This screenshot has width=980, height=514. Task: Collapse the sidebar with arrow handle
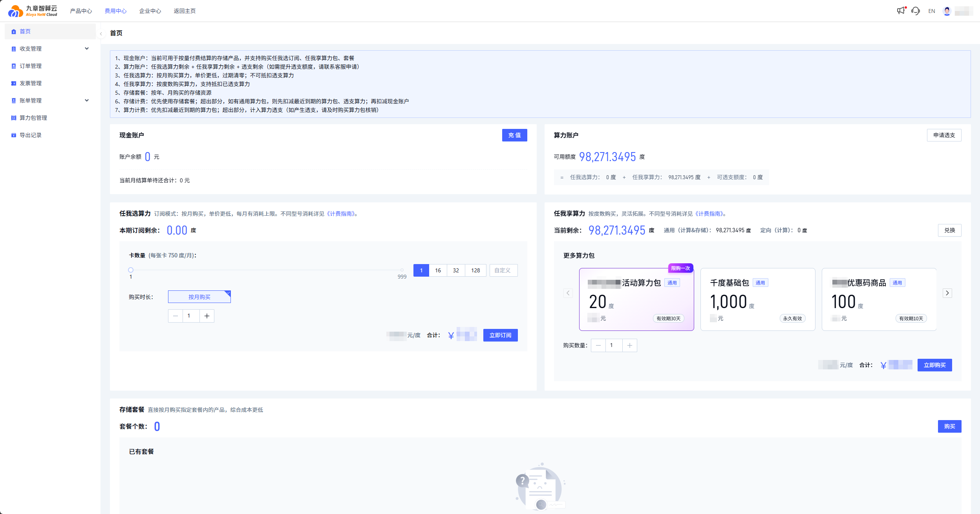coord(101,34)
